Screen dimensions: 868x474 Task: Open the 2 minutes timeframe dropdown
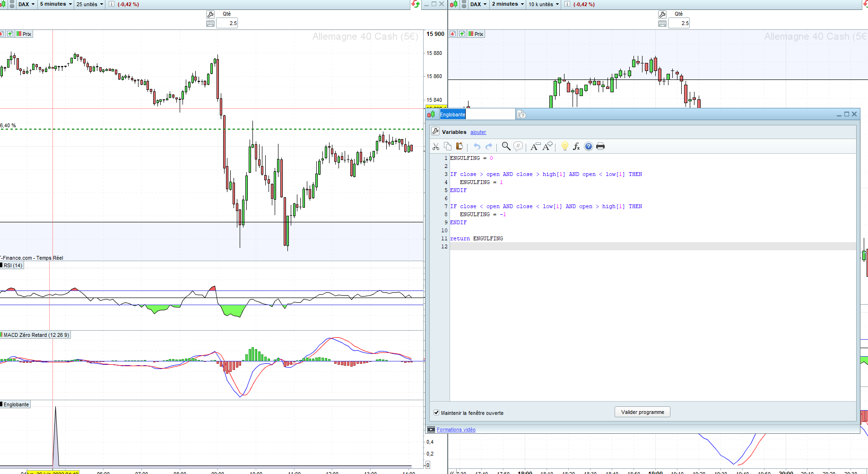508,4
